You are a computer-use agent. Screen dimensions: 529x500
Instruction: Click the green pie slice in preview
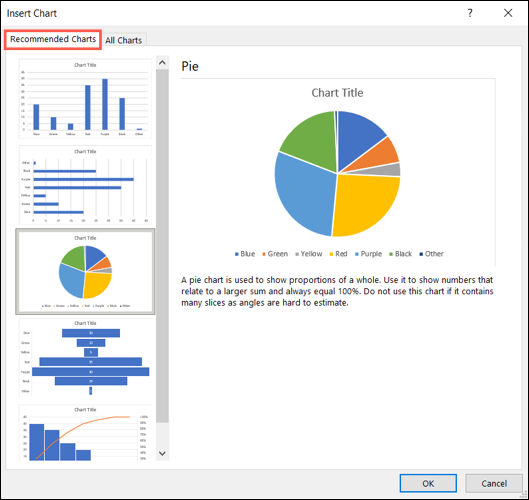click(312, 142)
